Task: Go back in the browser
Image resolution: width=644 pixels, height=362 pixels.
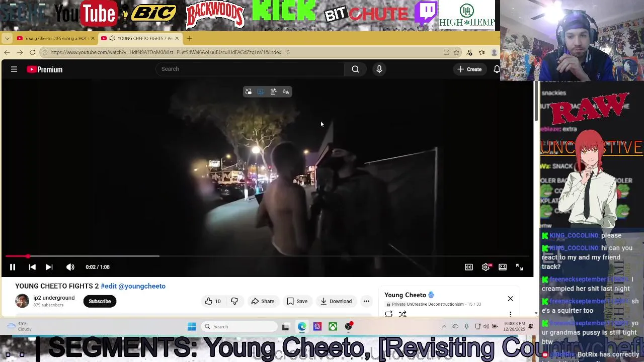Action: (x=7, y=52)
